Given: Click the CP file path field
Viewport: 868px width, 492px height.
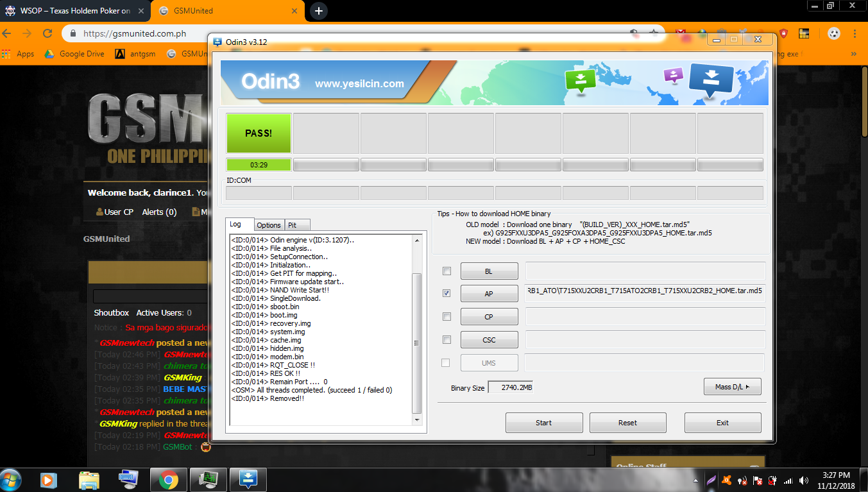Looking at the screenshot, I should tap(645, 317).
